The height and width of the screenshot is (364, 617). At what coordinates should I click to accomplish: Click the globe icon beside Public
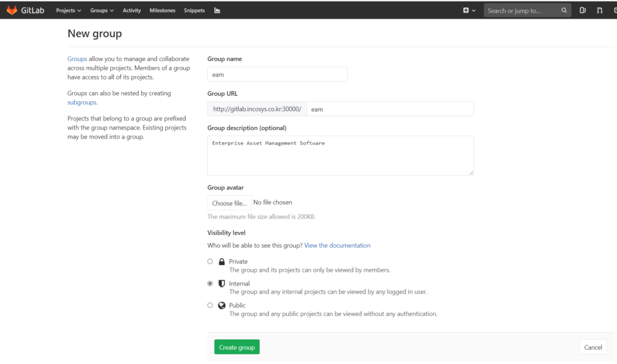click(222, 305)
